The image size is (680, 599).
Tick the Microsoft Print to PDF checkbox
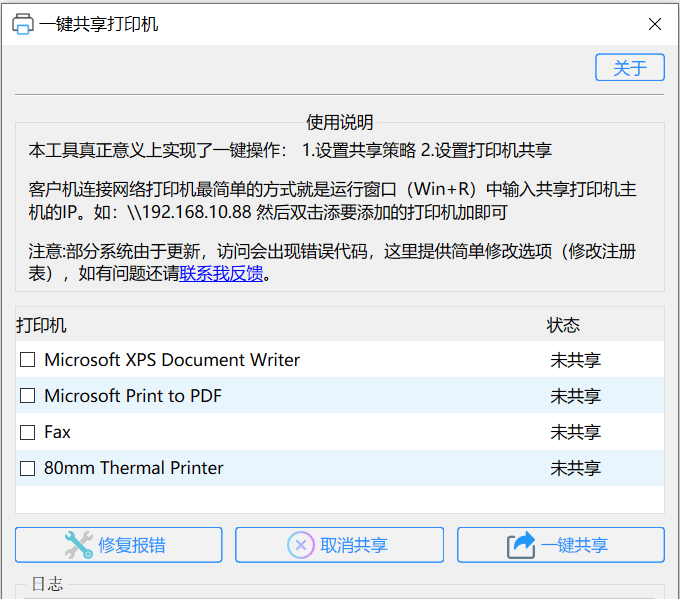click(28, 396)
